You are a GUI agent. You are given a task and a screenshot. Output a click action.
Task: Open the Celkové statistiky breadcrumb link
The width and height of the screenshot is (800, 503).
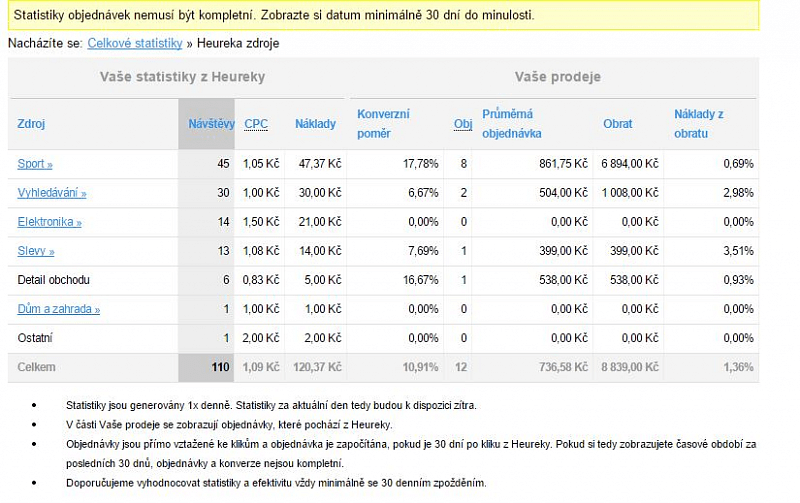click(135, 43)
